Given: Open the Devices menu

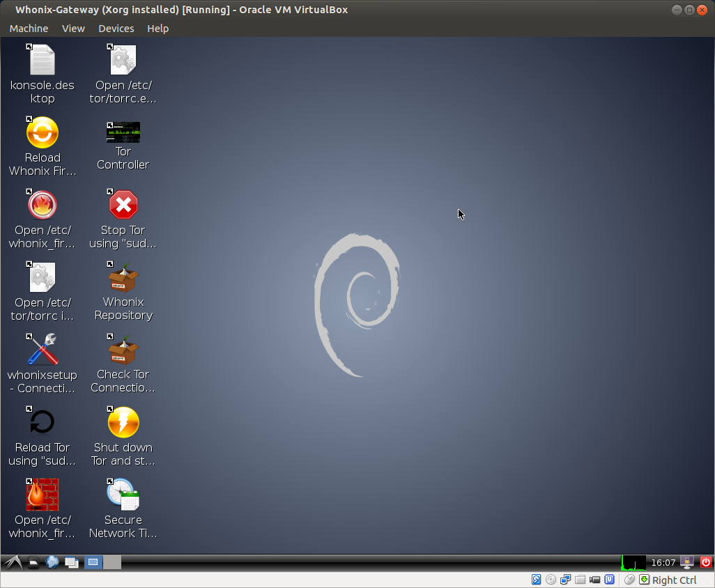Looking at the screenshot, I should (x=116, y=29).
